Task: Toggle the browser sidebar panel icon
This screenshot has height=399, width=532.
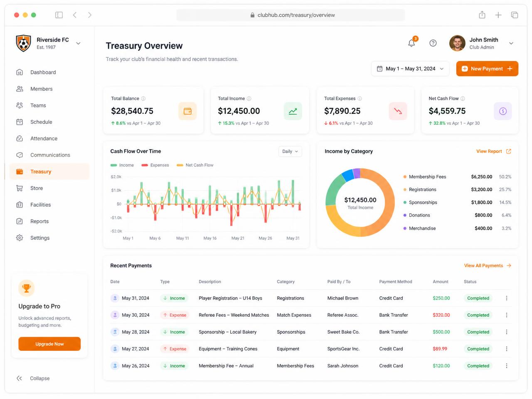Action: (x=59, y=15)
